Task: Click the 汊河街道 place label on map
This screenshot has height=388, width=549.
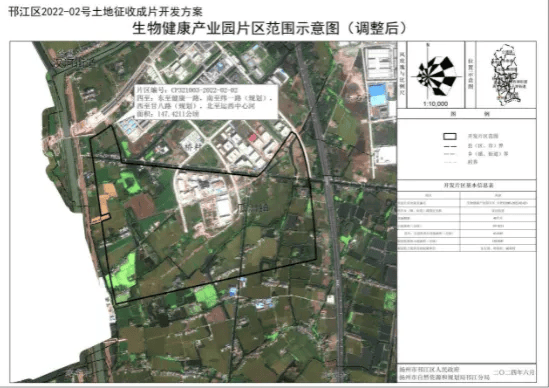Action: (75, 63)
